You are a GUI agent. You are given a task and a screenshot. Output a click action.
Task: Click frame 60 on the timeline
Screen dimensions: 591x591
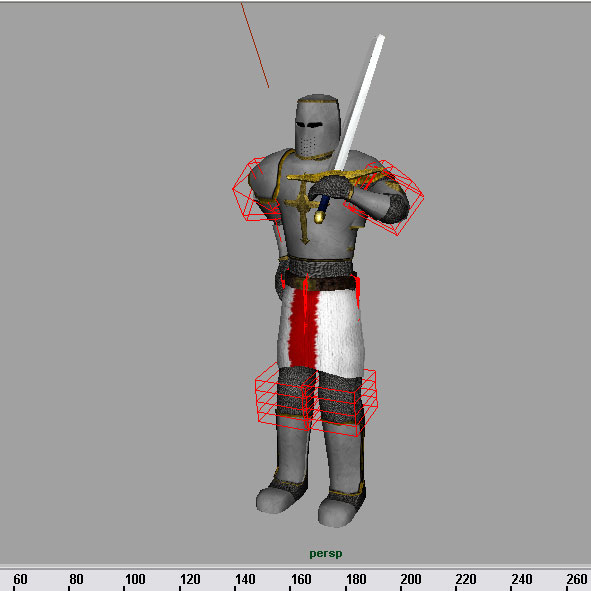[20, 579]
